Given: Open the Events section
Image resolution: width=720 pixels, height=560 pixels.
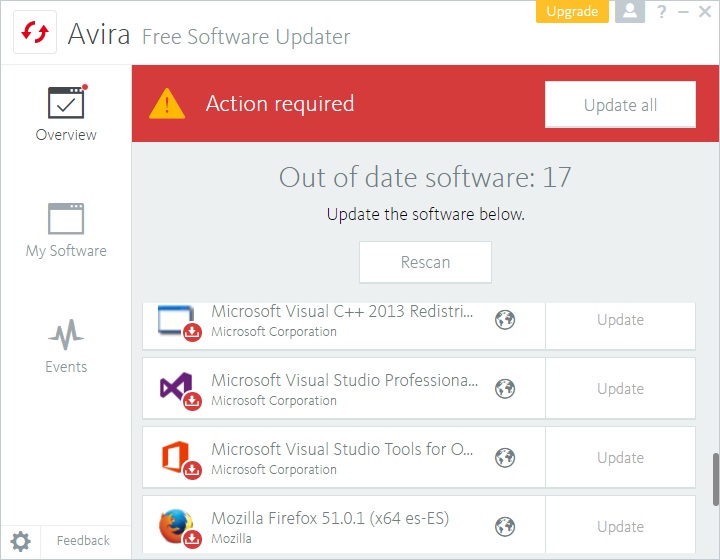Looking at the screenshot, I should point(66,347).
